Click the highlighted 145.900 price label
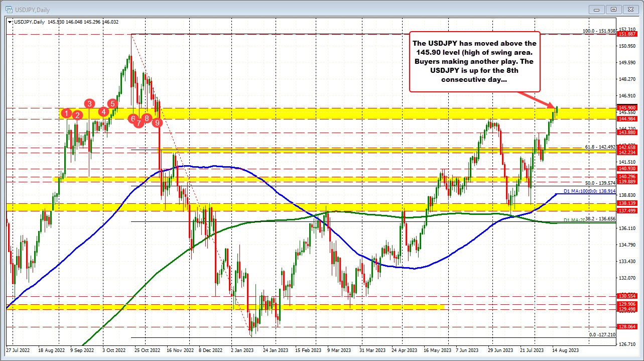Viewport: 644px width, 361px height. click(x=628, y=107)
